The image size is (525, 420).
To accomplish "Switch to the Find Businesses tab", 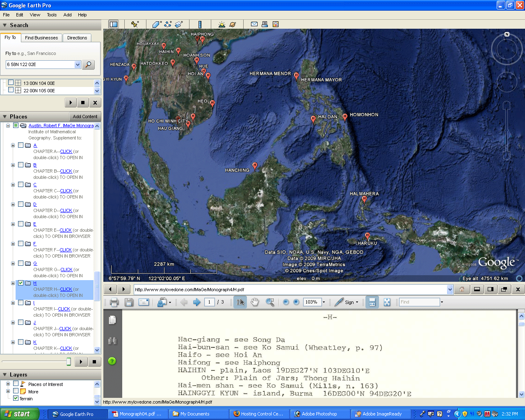I will (41, 38).
